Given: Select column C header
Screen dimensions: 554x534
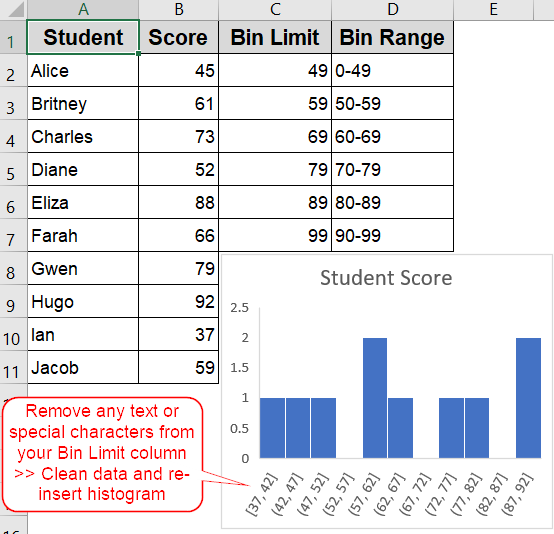Looking at the screenshot, I should pos(275,10).
